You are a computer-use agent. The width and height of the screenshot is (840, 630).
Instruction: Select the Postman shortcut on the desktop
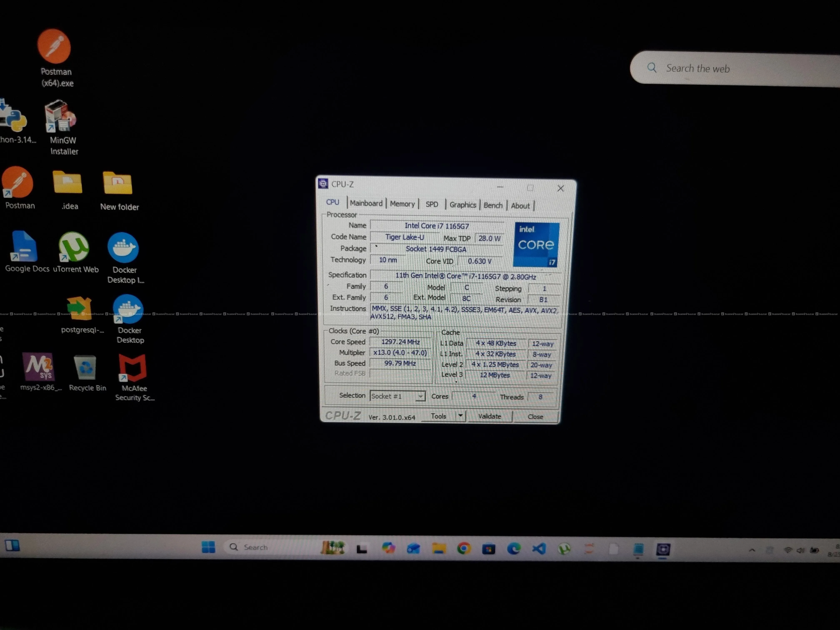19,188
